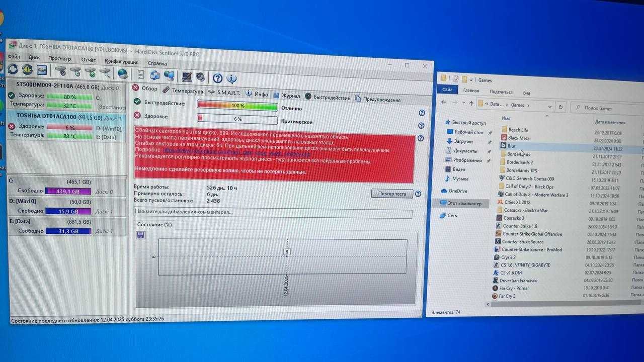644x362 pixels.
Task: Click Explorer back arrow icon
Action: click(x=443, y=102)
